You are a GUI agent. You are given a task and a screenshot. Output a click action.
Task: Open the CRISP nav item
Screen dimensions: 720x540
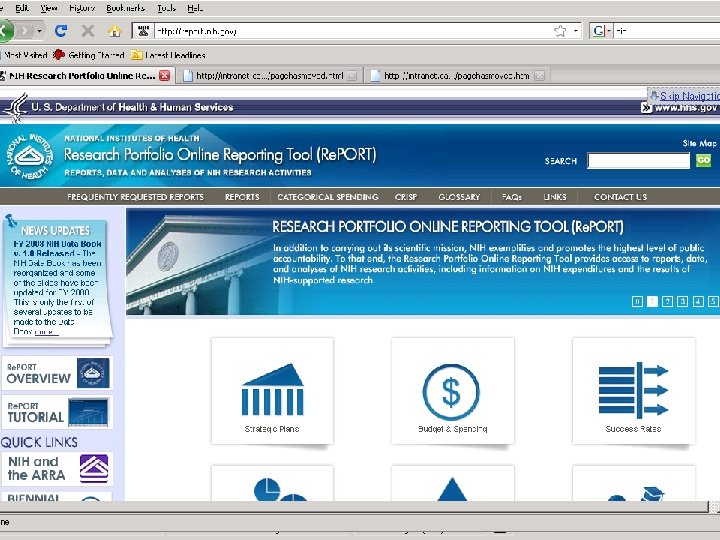(x=406, y=197)
